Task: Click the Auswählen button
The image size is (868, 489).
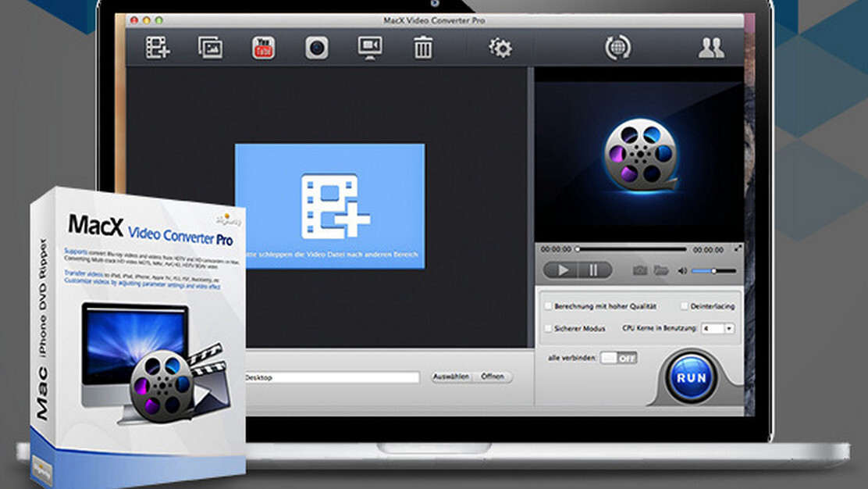Action: click(x=451, y=377)
